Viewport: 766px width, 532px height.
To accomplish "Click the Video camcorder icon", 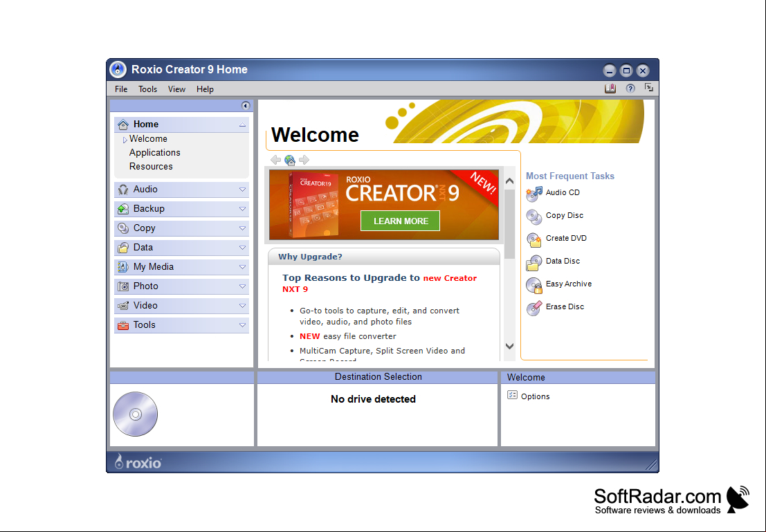I will [x=123, y=305].
